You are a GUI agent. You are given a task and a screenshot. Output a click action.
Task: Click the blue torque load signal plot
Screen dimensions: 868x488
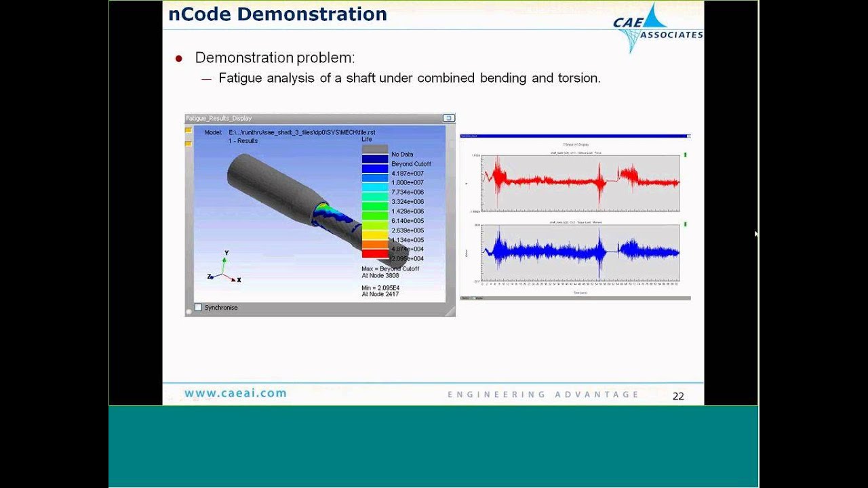click(580, 252)
